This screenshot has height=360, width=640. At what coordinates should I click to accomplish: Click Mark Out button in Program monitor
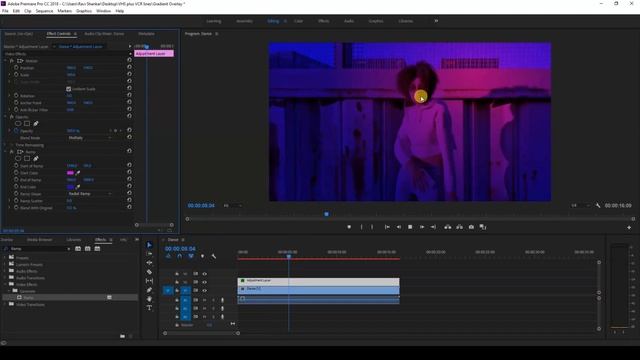372,227
